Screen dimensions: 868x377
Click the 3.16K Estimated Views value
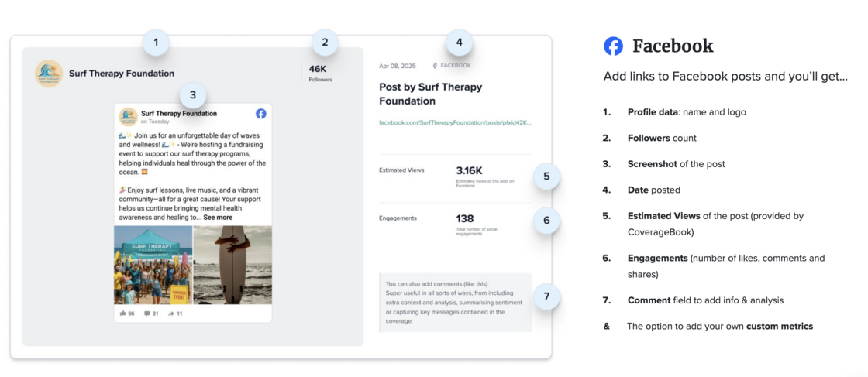469,170
